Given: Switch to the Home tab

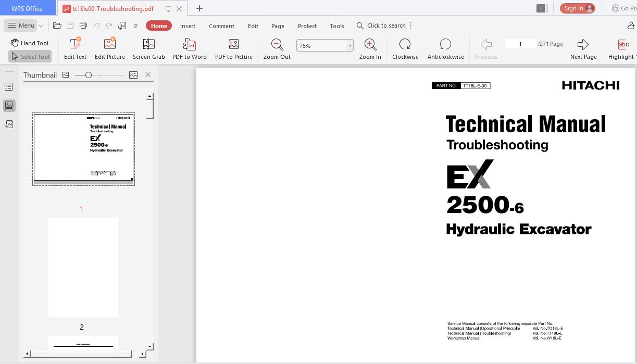Looking at the screenshot, I should click(x=159, y=26).
